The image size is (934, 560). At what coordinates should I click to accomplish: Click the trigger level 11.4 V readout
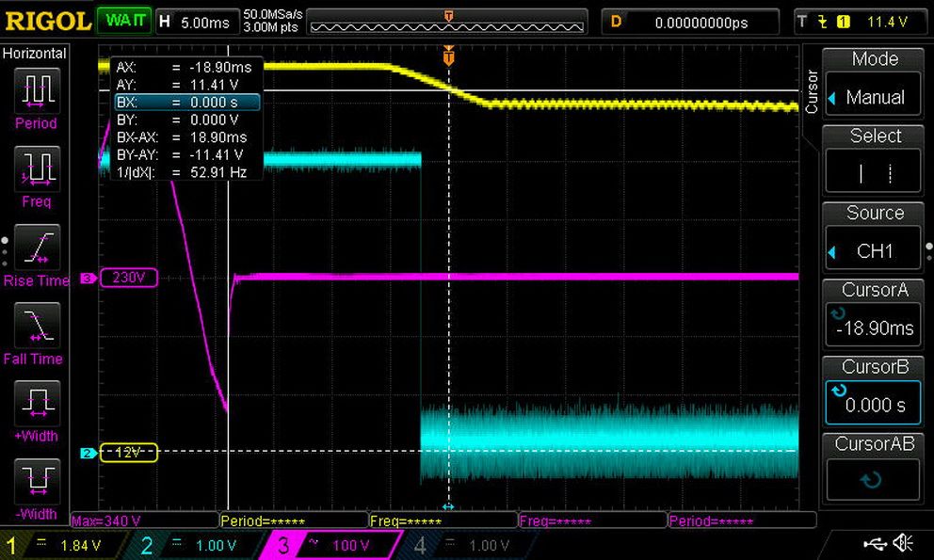pyautogui.click(x=887, y=22)
